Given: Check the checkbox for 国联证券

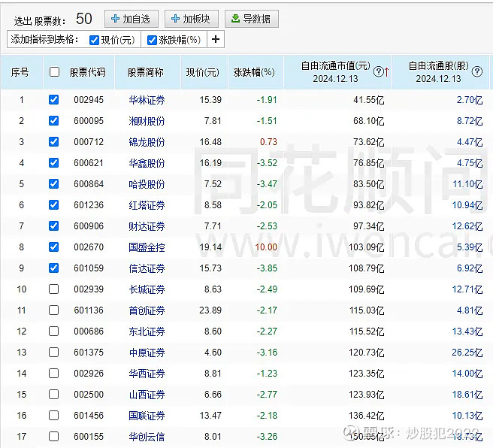Looking at the screenshot, I should click(54, 416).
